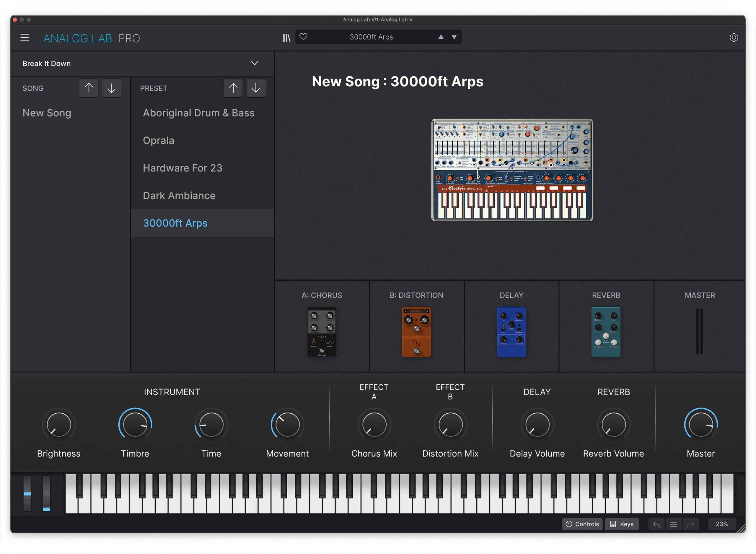
Task: Open the Buchla instrument thumbnail
Action: tap(512, 170)
